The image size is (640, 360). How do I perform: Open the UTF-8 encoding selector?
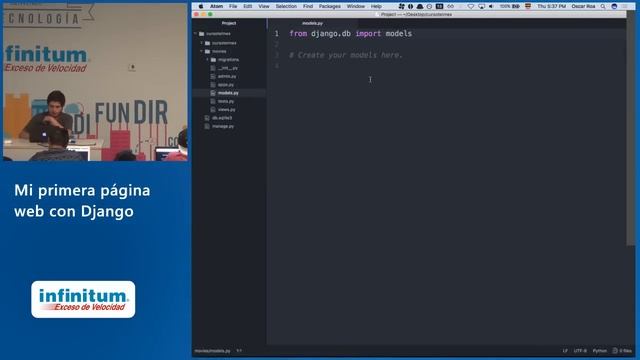click(580, 351)
